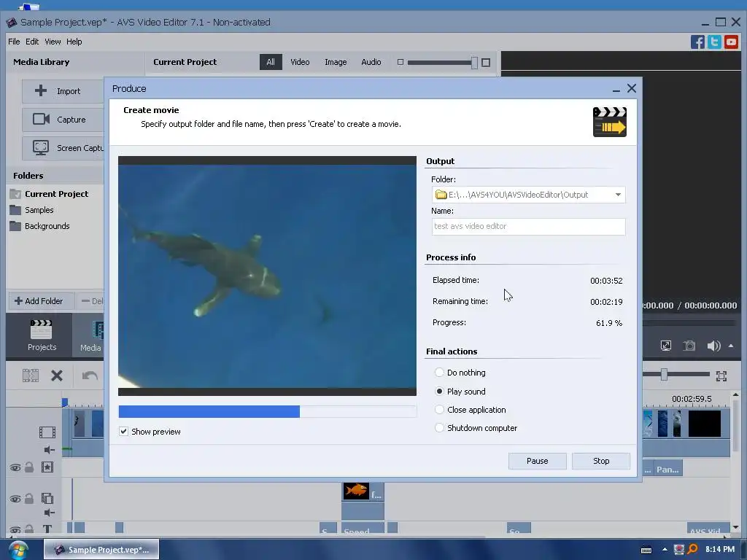The height and width of the screenshot is (560, 747).
Task: Click the timeline scrollbar down arrow
Action: tap(735, 527)
